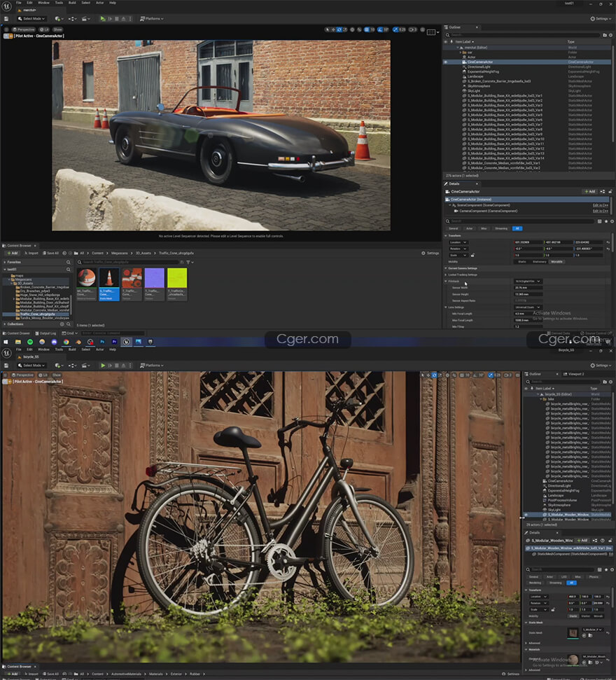Screen dimensions: 616x680
Task: Click Megascans breadcrumb in merctut Content Browser
Action: [x=119, y=254]
